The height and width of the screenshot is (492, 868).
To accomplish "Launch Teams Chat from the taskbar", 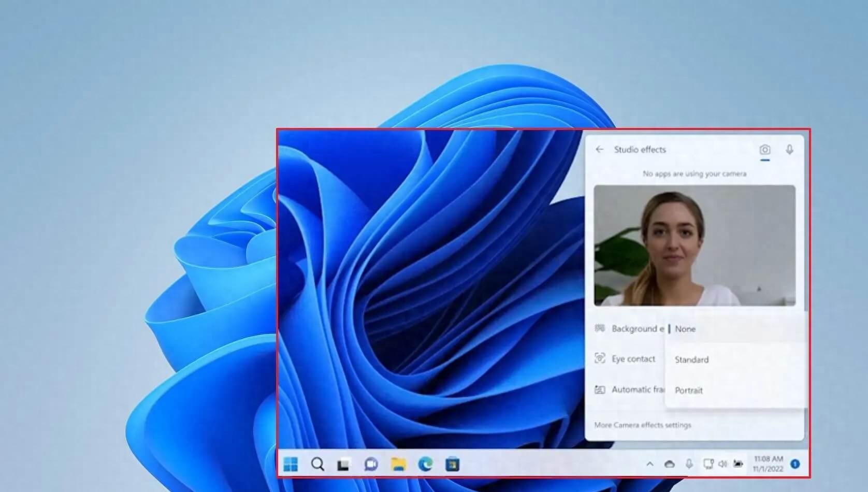I will pyautogui.click(x=371, y=464).
